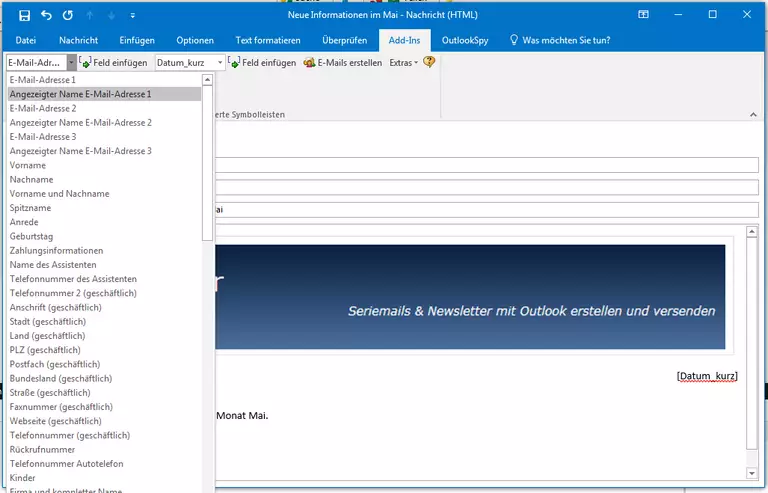Click second 'Feld einfügen' after Datum_kurz
Viewport: 768px width, 493px height.
[x=263, y=62]
